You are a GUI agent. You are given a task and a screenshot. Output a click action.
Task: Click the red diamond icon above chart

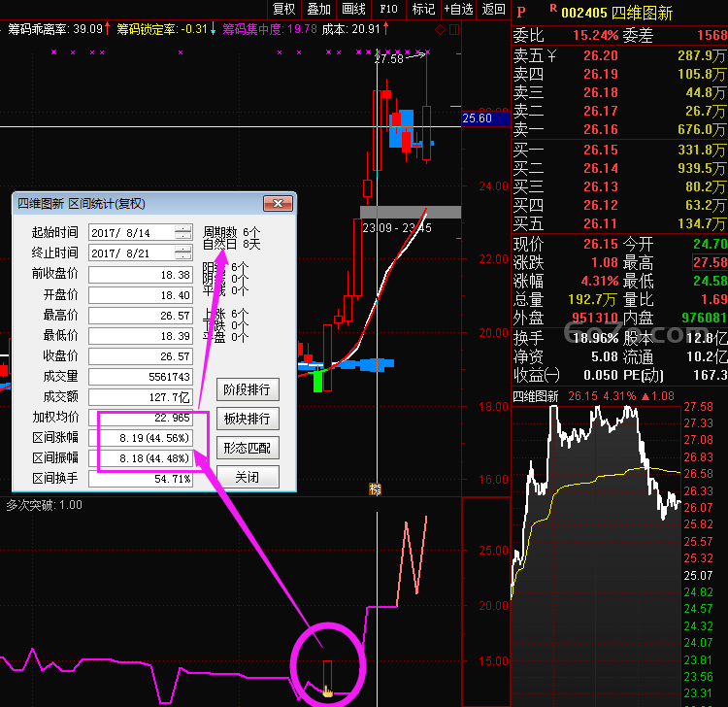coord(440,30)
